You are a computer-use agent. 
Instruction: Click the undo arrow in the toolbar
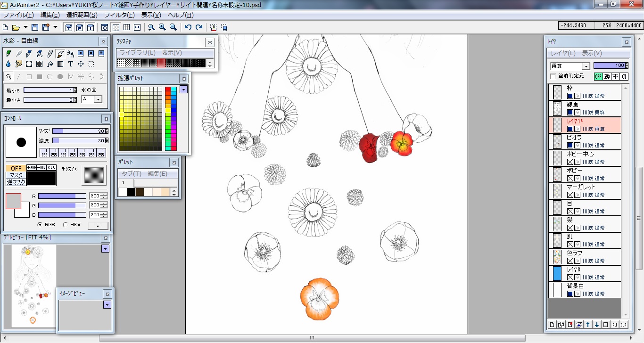(x=188, y=27)
